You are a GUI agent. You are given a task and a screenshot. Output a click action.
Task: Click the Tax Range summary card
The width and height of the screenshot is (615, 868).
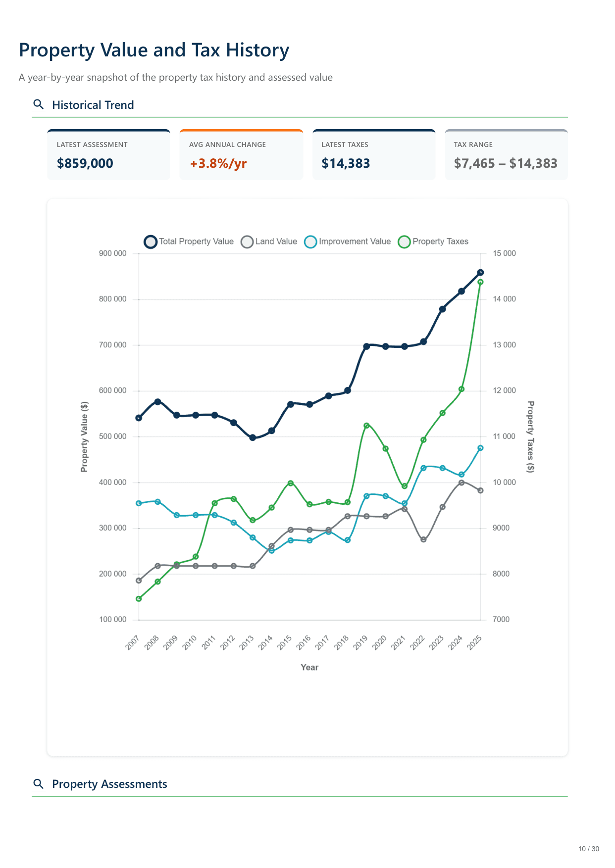click(506, 155)
